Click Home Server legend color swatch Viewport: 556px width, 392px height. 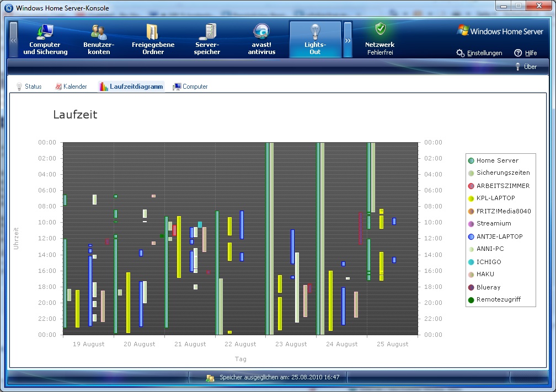pos(471,160)
